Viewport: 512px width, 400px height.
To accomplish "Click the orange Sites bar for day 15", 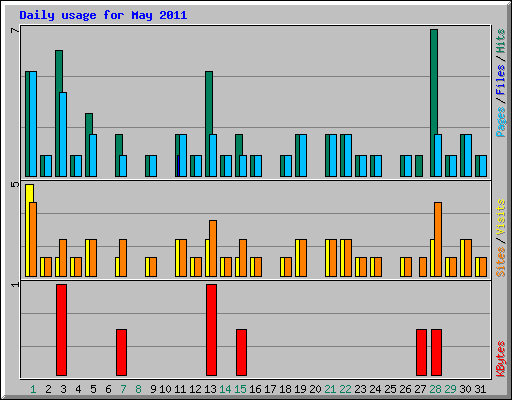I will pyautogui.click(x=243, y=258).
